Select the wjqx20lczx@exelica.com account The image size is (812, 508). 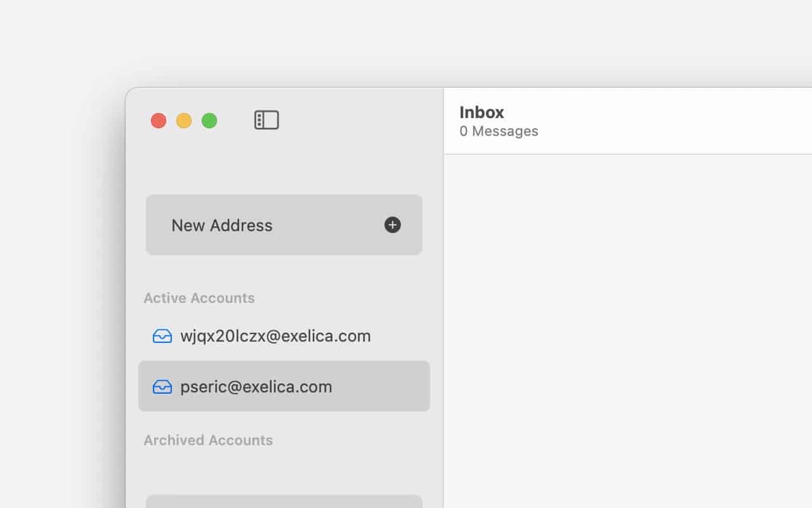[x=284, y=336]
